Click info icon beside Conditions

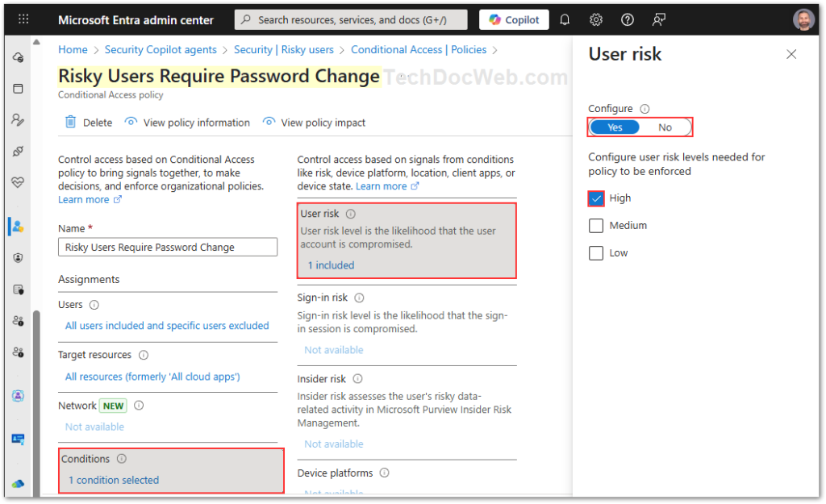122,459
